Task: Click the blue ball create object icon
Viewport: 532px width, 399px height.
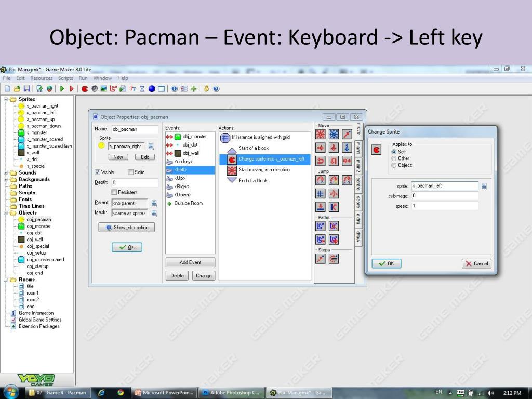Action: [x=152, y=89]
